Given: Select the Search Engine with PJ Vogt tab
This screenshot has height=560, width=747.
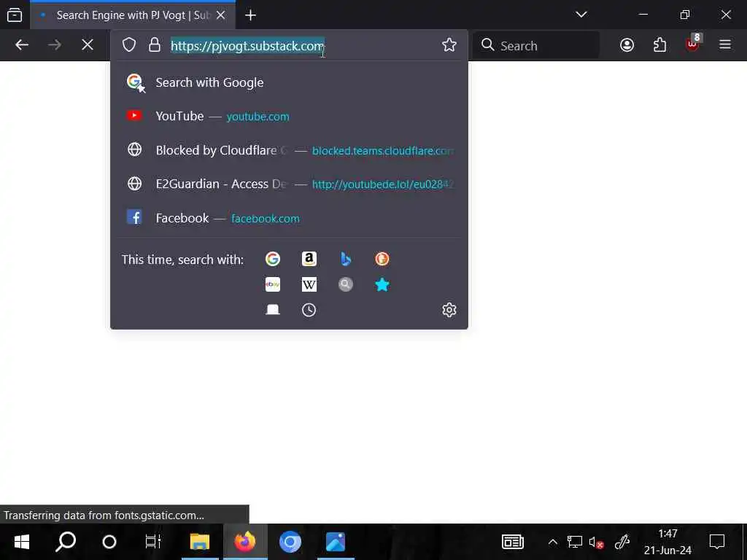Looking at the screenshot, I should pyautogui.click(x=133, y=15).
